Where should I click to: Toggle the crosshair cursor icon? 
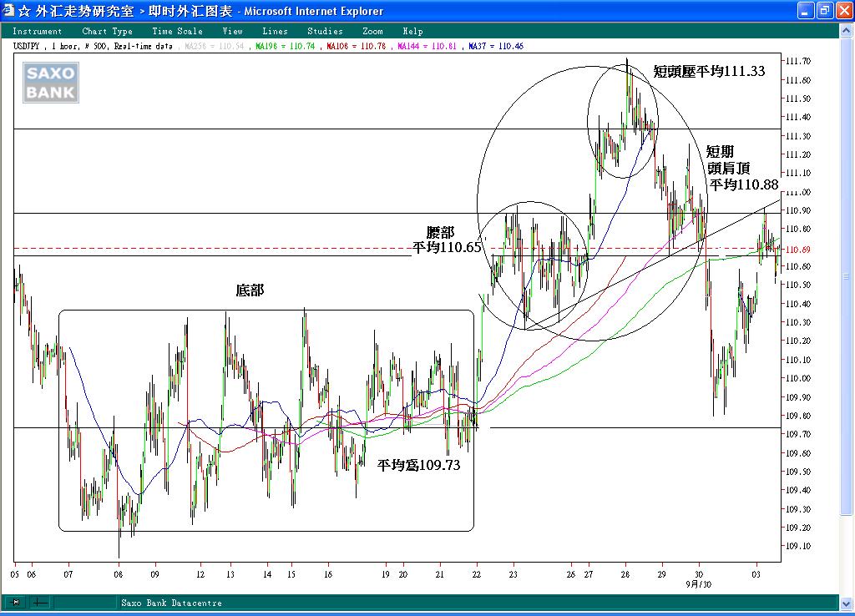[x=40, y=603]
